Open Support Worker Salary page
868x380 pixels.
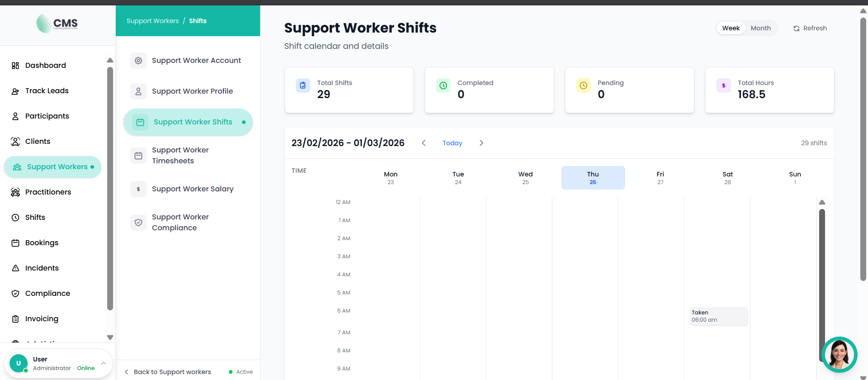coord(188,189)
